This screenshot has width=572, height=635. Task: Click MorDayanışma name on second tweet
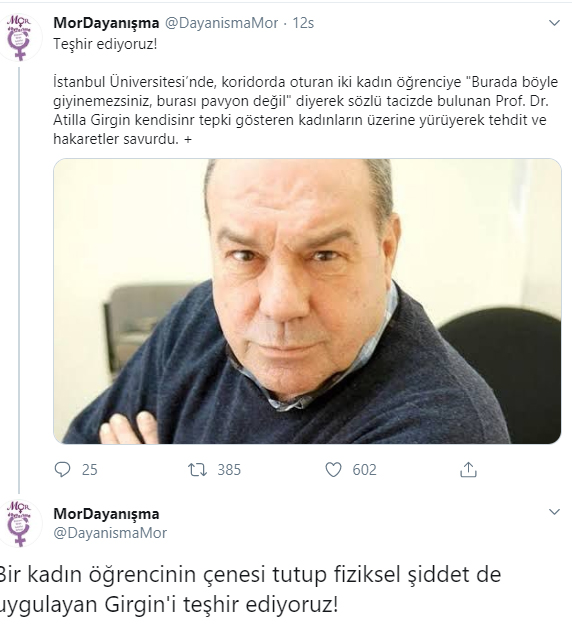click(106, 514)
